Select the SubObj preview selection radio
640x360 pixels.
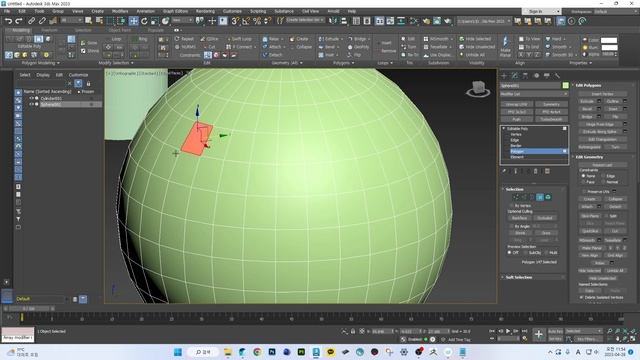526,253
